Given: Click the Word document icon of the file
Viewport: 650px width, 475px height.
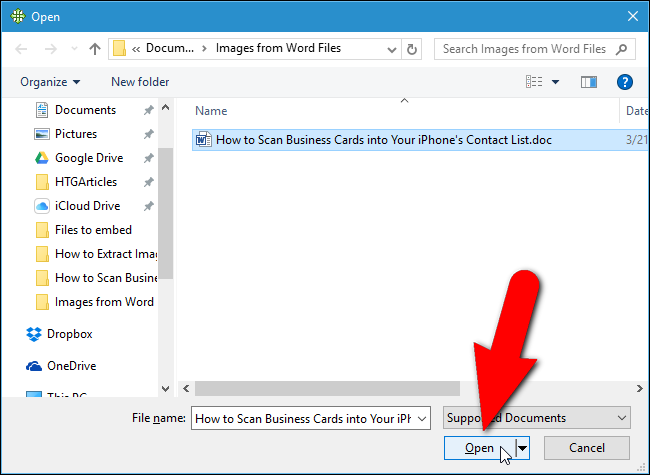Looking at the screenshot, I should pos(203,140).
